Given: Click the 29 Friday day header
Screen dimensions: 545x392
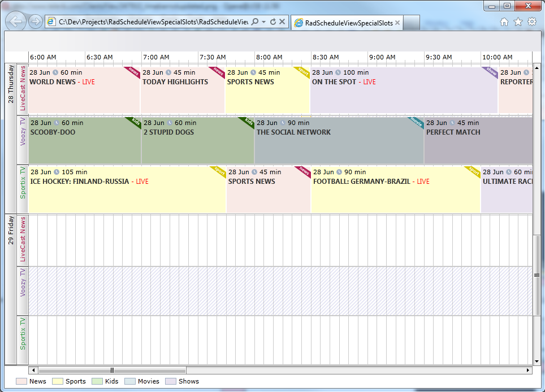Looking at the screenshot, I should (11, 290).
